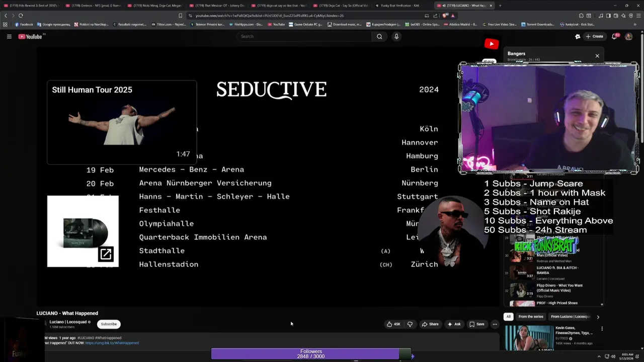This screenshot has height=362, width=644.
Task: Click the bookmark page icon in address bar
Action: coord(180,16)
